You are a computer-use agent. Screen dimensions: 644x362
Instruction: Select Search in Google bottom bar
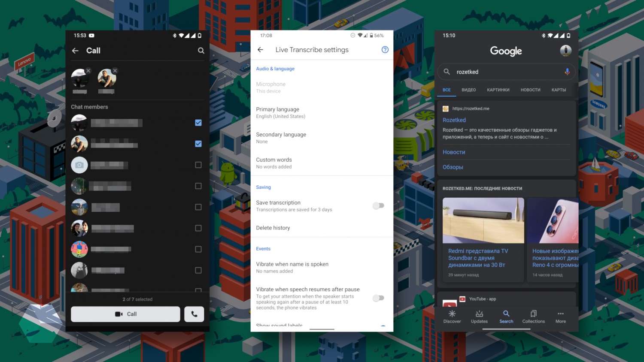(506, 317)
